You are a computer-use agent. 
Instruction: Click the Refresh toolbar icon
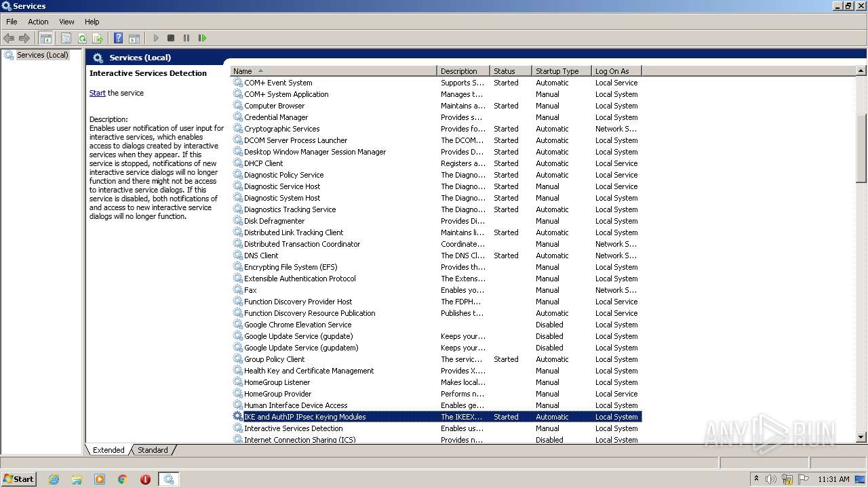(82, 39)
